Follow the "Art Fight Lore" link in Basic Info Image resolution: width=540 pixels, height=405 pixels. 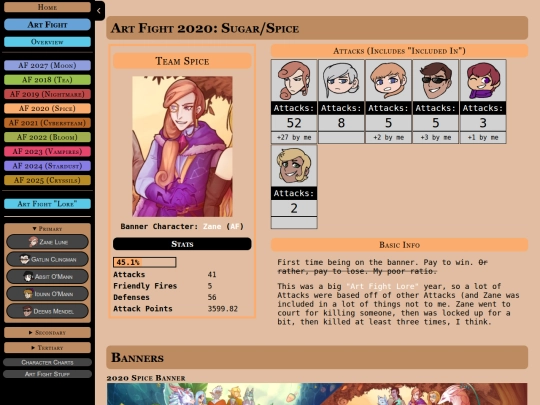coord(382,286)
